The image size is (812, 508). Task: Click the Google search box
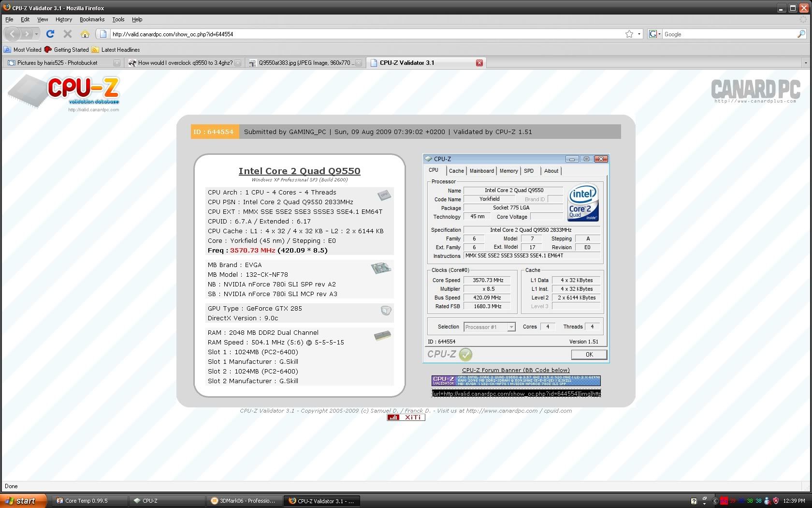click(729, 34)
